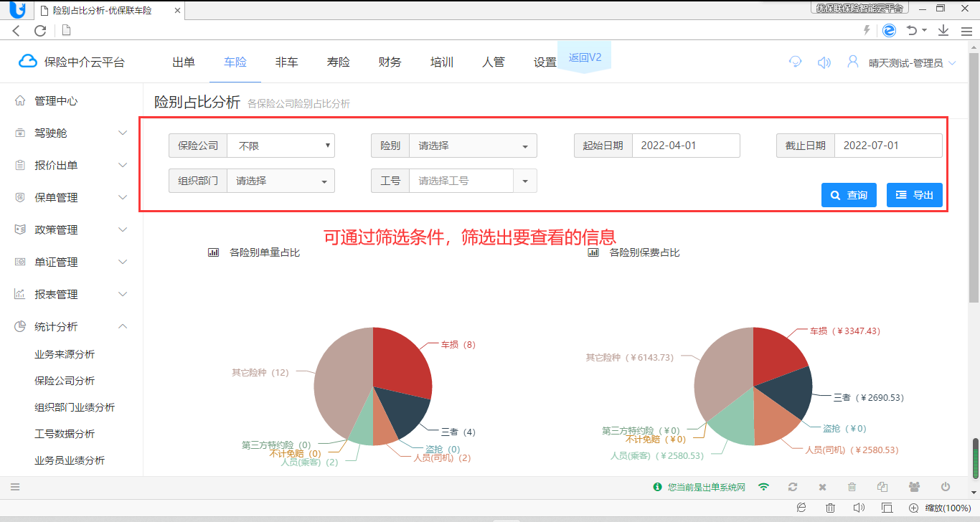Open the 保险公司 dropdown showing 不限
The image size is (980, 522).
tap(281, 146)
